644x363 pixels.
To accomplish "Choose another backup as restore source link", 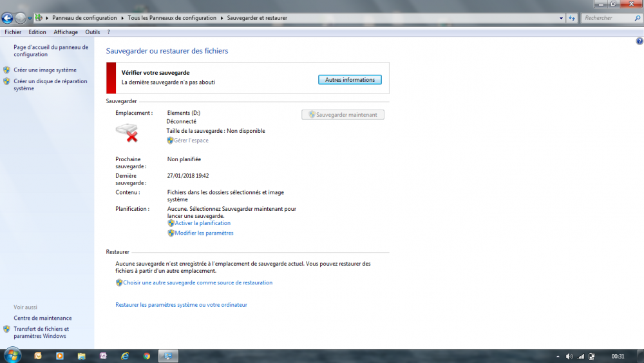I will tap(198, 282).
